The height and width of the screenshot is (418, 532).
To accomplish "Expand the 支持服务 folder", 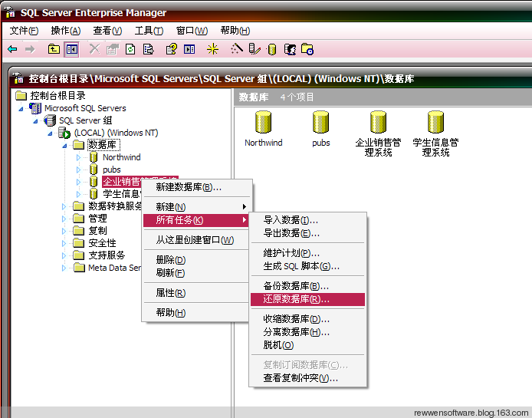I will point(64,255).
